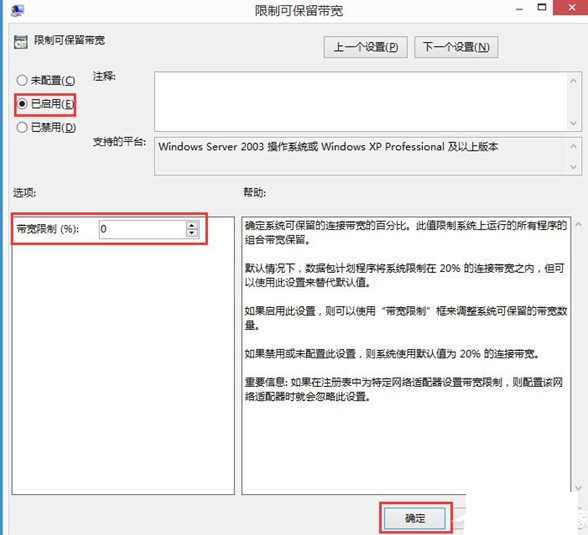This screenshot has height=535, width=588.
Task: Click the policy setting icon beside 限制可保留带宽
Action: [x=21, y=42]
